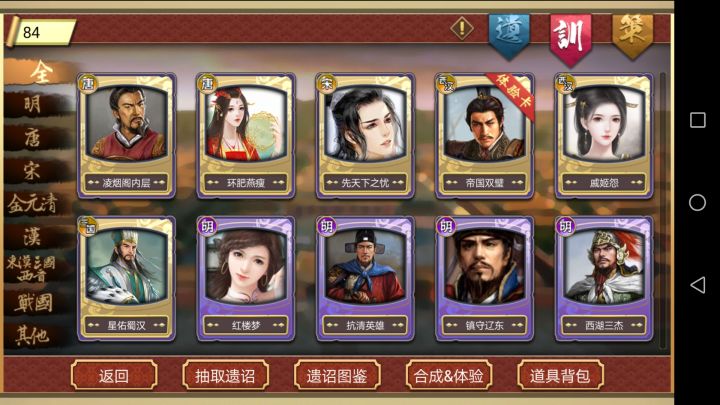
Task: Click the card list vertical scrollbar
Action: [663, 210]
